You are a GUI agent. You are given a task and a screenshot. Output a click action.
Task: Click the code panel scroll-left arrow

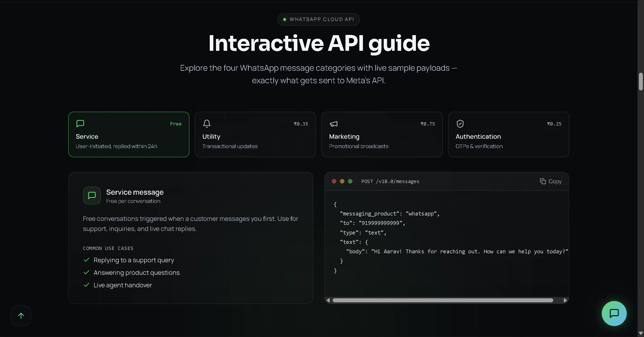click(328, 300)
